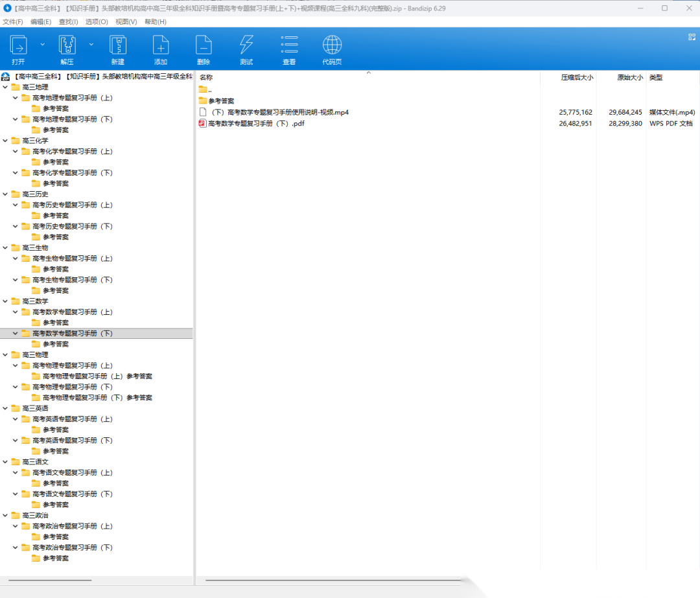This screenshot has width=700, height=598.
Task: Click the 代码页 (Code page) globe icon
Action: (x=332, y=45)
